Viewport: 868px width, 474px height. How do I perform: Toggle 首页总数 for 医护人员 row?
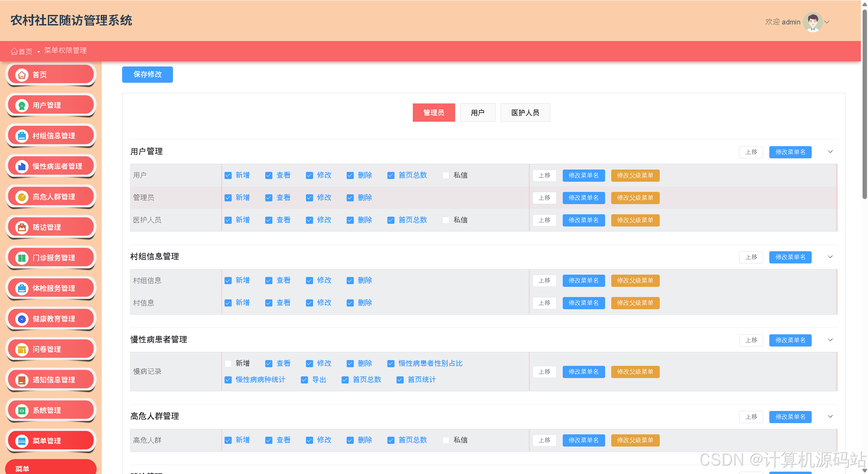391,220
